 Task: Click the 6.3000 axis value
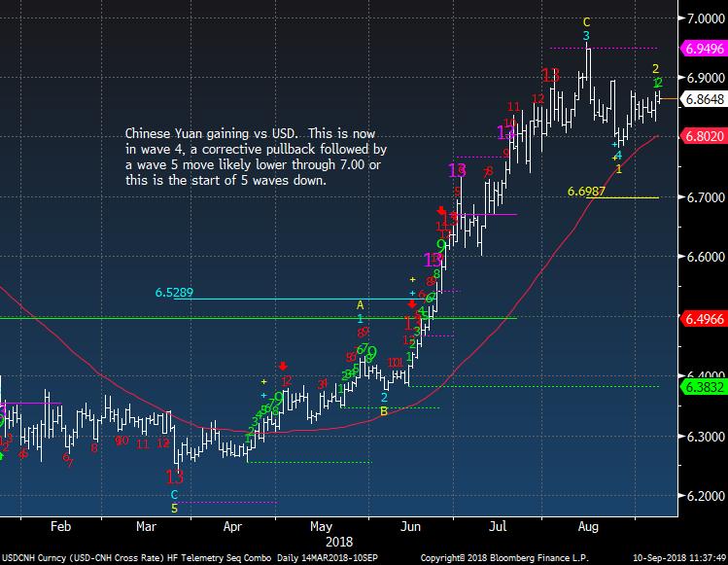tap(705, 437)
